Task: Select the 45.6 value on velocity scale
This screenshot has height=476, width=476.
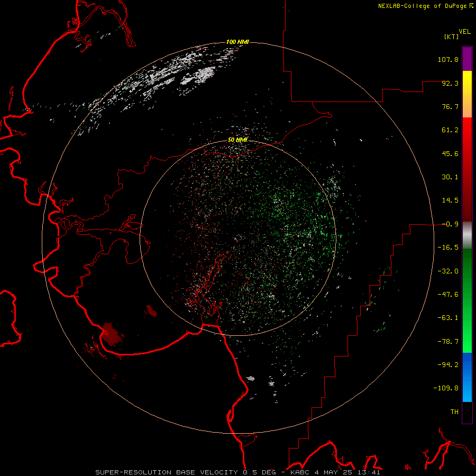Action: point(450,153)
